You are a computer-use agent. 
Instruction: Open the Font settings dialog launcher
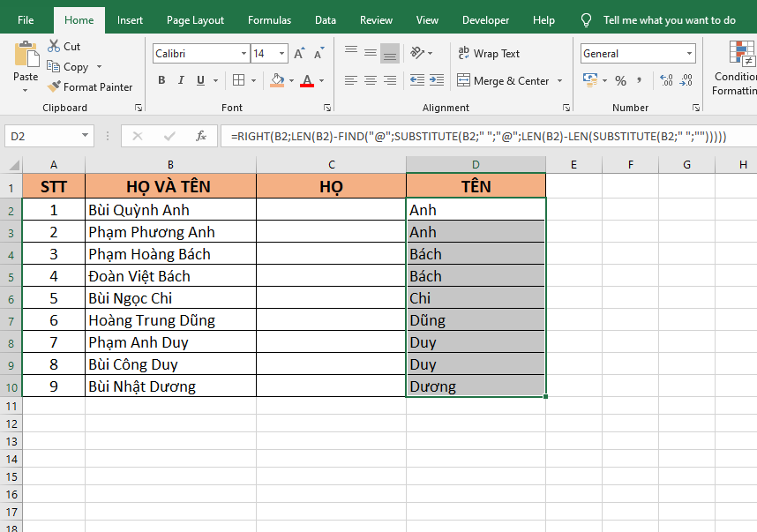pos(327,108)
